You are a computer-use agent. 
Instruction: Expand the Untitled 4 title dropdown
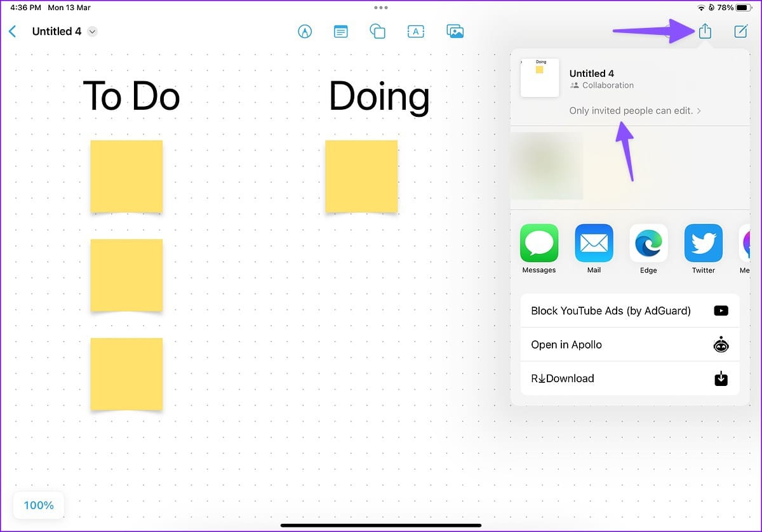coord(92,32)
